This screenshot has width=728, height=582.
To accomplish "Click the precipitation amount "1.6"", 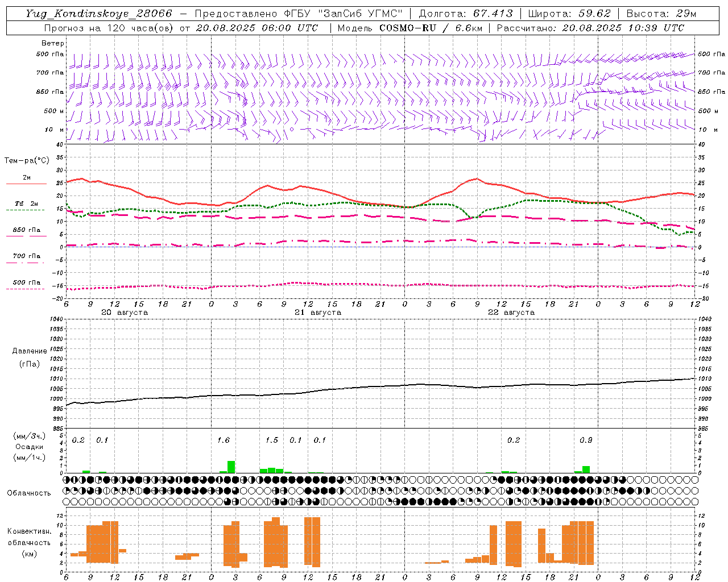I will [224, 440].
